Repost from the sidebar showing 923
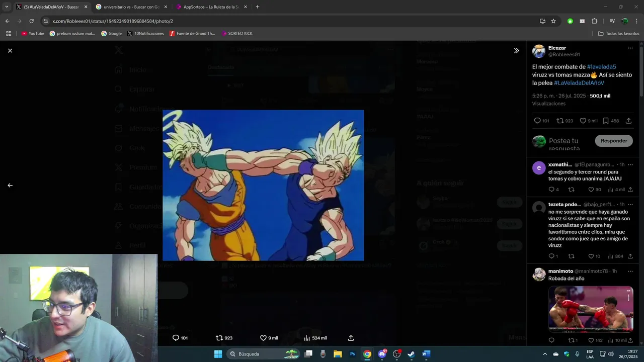This screenshot has width=644, height=362. pyautogui.click(x=565, y=121)
